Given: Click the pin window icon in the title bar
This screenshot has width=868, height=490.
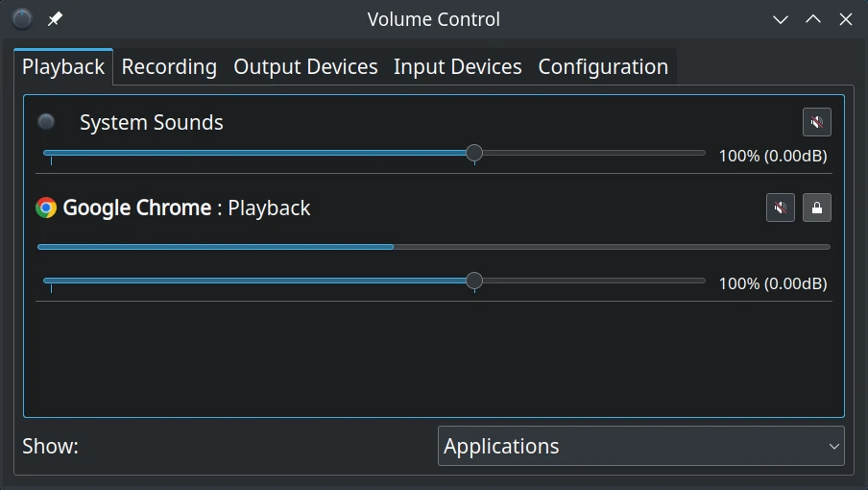Looking at the screenshot, I should [55, 19].
